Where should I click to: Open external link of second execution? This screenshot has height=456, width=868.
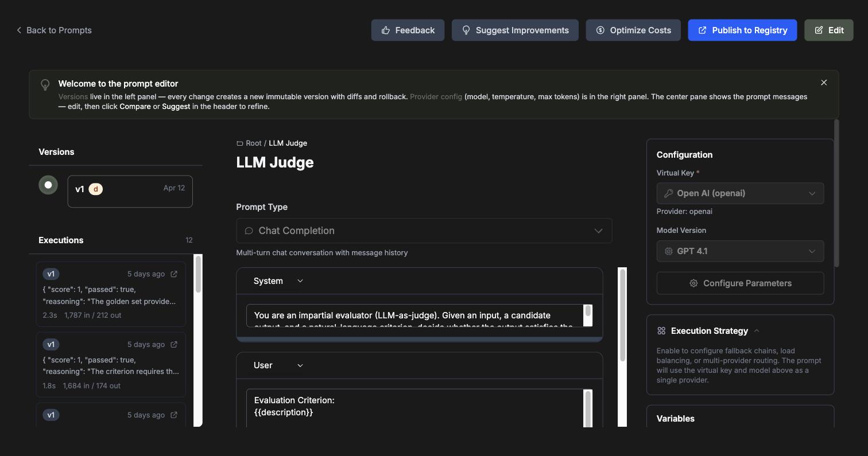(174, 345)
